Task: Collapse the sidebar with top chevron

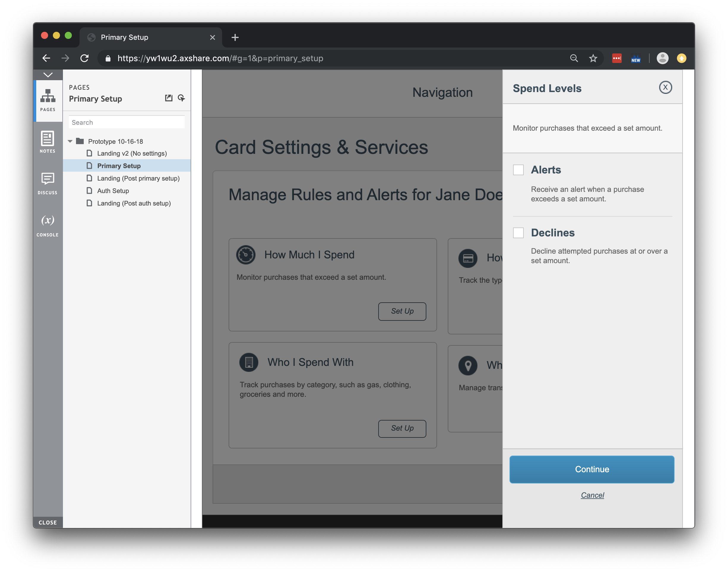Action: pyautogui.click(x=48, y=75)
